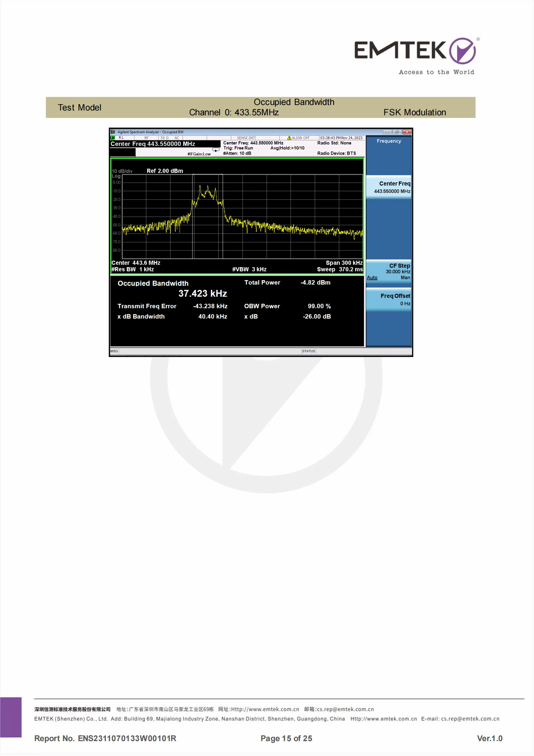534x756 pixels.
Task: Click the #Res BW 1 kHz label
Action: (x=133, y=269)
